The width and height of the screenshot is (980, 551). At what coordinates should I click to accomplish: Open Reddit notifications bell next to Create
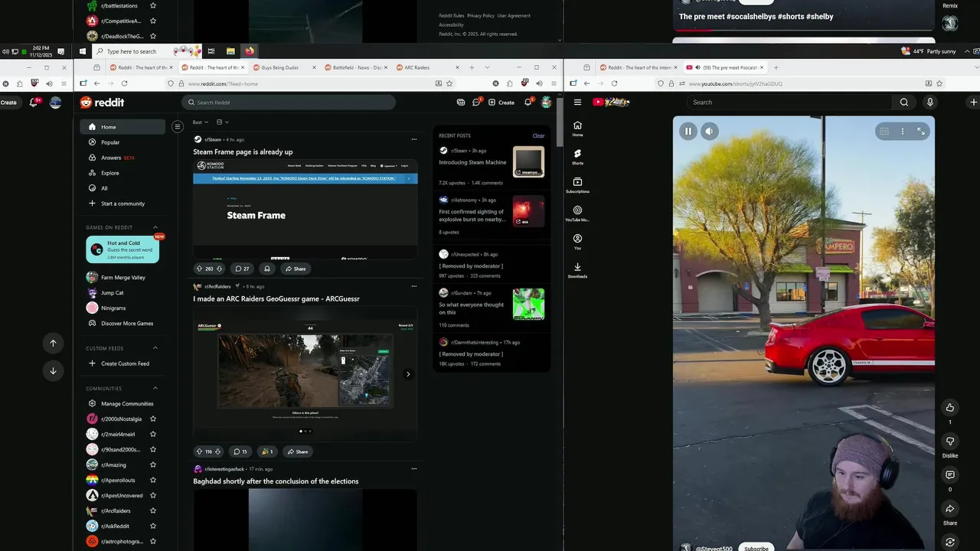(x=528, y=102)
